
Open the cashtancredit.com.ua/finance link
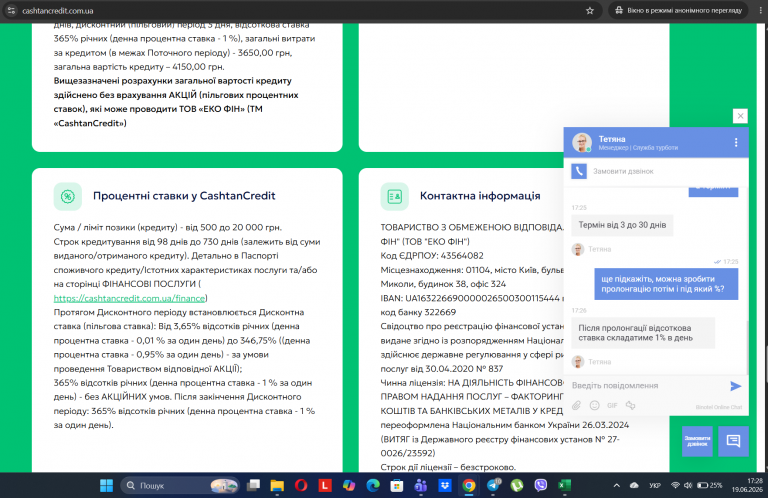129,298
